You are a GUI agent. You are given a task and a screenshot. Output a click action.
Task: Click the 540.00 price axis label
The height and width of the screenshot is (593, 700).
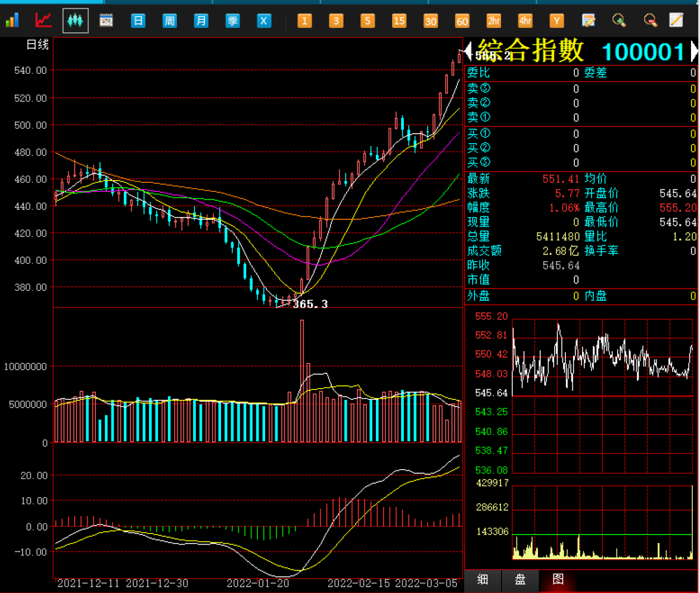pos(30,70)
